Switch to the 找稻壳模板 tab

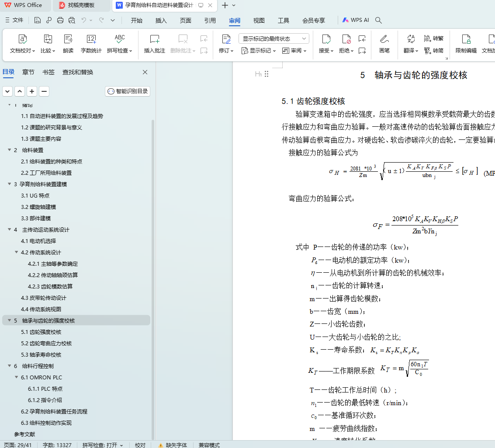[x=81, y=5]
